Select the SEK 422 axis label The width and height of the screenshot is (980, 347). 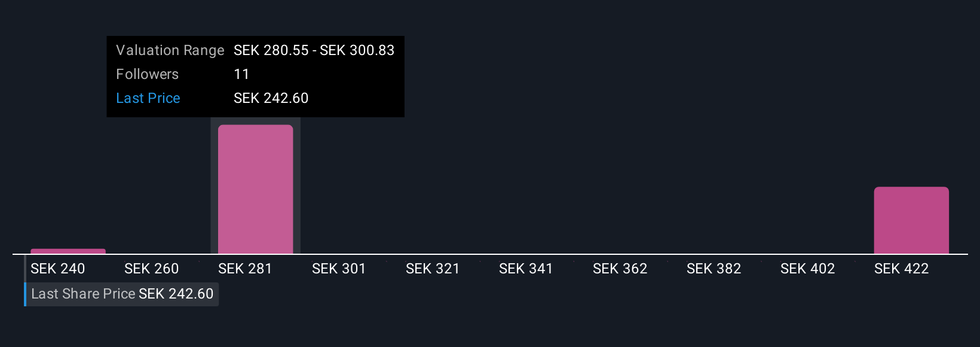(x=902, y=269)
